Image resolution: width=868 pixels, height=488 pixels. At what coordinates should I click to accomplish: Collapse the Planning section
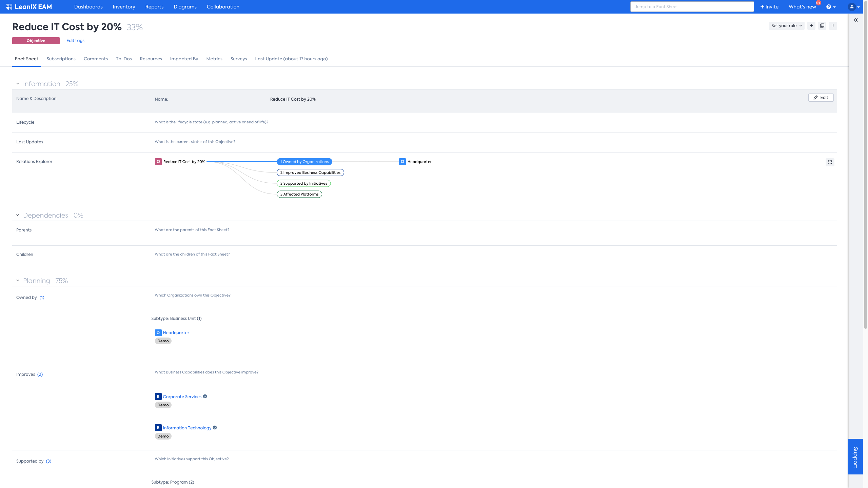pos(18,281)
